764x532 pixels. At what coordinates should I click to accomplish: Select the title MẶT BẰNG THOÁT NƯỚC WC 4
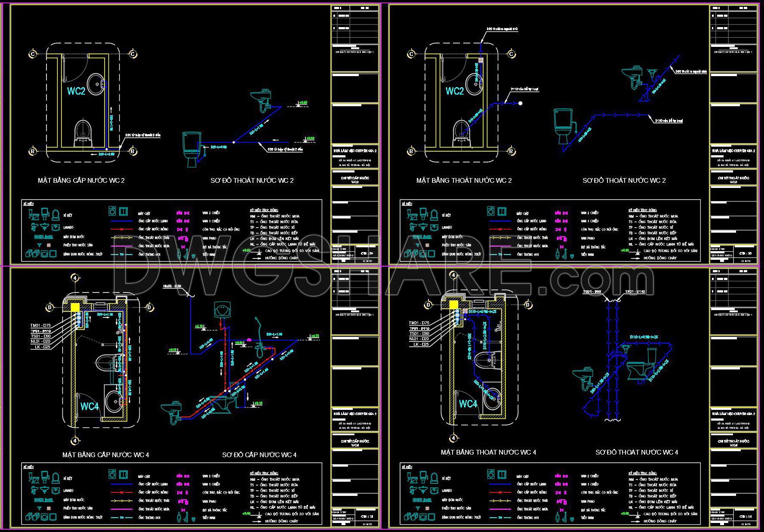tap(488, 452)
